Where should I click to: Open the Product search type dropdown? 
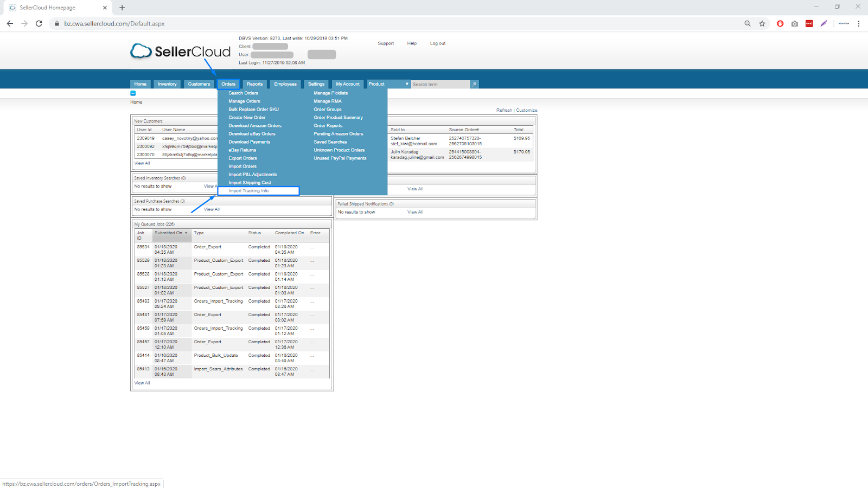point(388,84)
